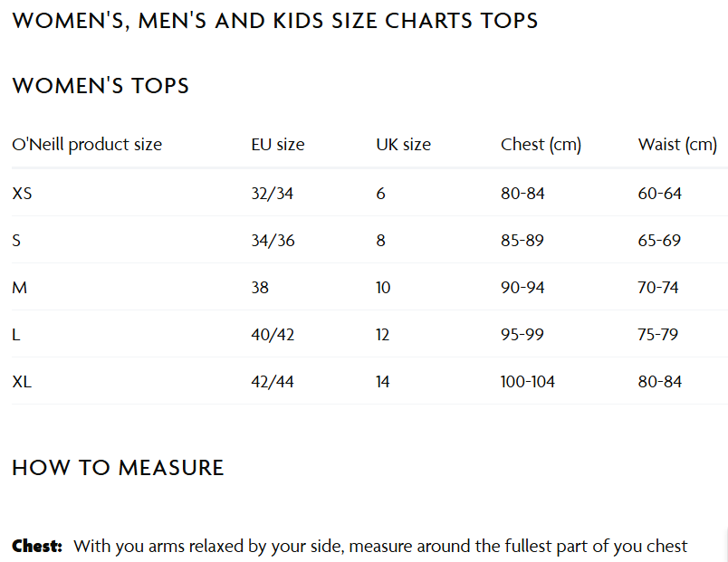The image size is (728, 562).
Task: Click UK size 6 in the XS row
Action: pyautogui.click(x=380, y=193)
